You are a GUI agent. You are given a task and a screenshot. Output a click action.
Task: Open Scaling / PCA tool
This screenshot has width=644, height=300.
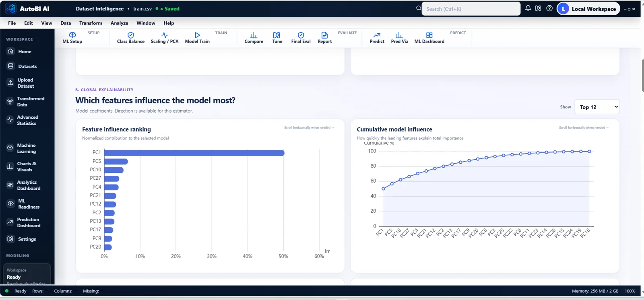(165, 38)
